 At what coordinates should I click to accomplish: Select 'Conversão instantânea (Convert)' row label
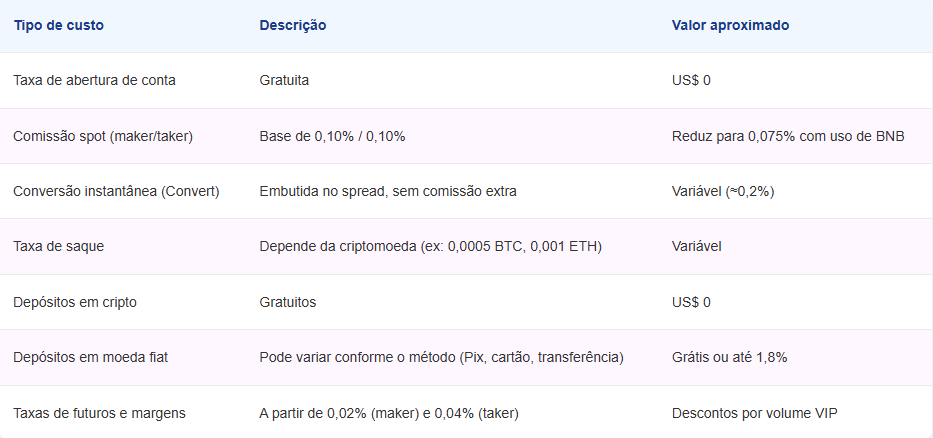tap(116, 191)
